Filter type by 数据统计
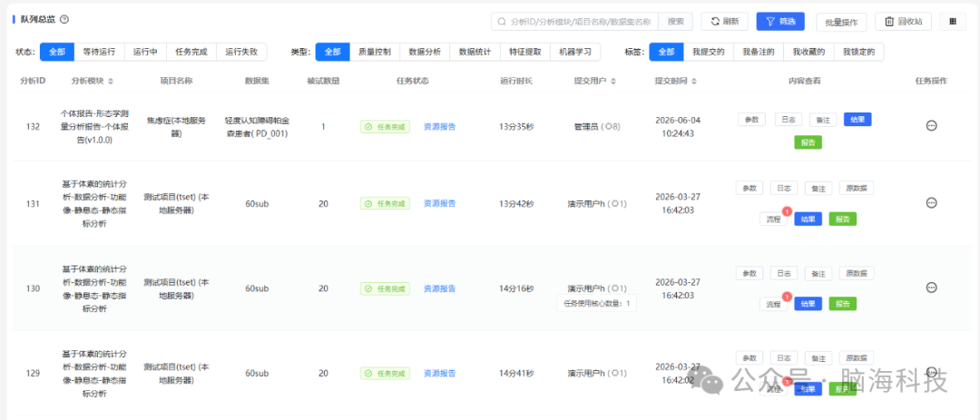 (475, 52)
